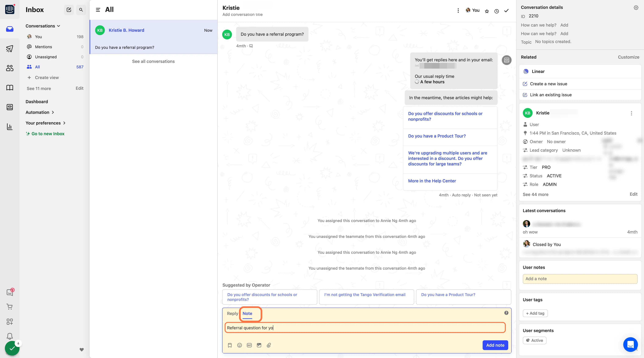This screenshot has height=358, width=644.
Task: Expand See 11 more views
Action: click(39, 88)
